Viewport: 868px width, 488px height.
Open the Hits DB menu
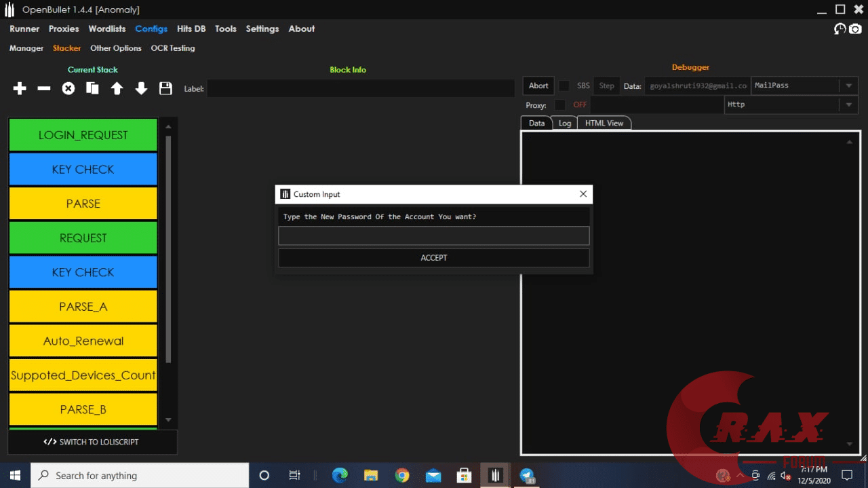tap(191, 29)
